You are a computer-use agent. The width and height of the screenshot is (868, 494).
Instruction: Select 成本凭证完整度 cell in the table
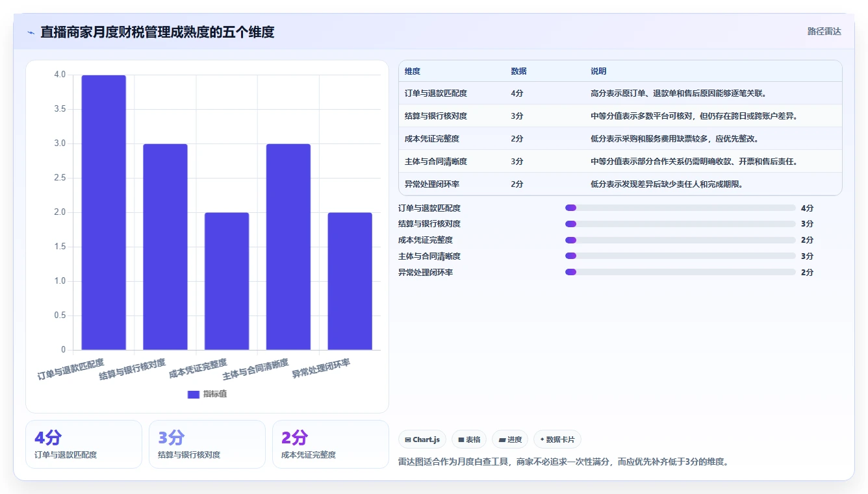432,139
